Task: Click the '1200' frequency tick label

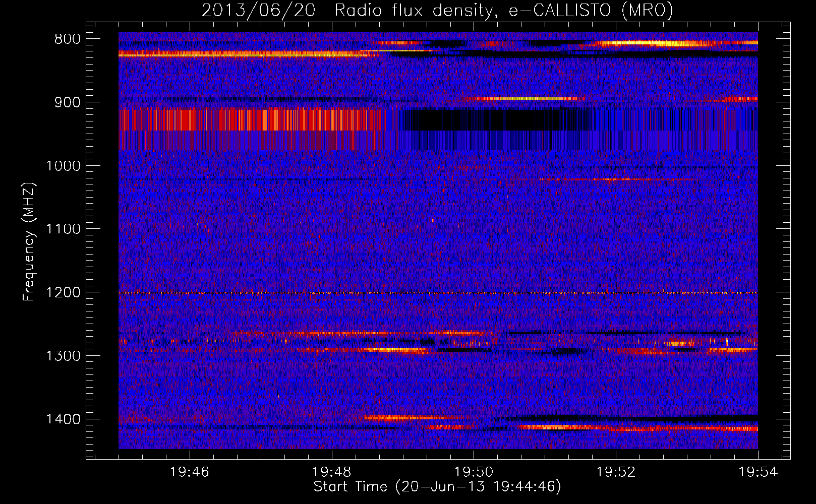Action: (x=63, y=292)
